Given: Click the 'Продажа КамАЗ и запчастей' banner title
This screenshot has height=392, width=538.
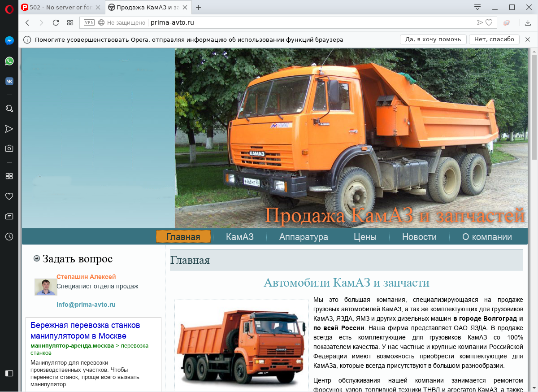Looking at the screenshot, I should click(x=395, y=215).
